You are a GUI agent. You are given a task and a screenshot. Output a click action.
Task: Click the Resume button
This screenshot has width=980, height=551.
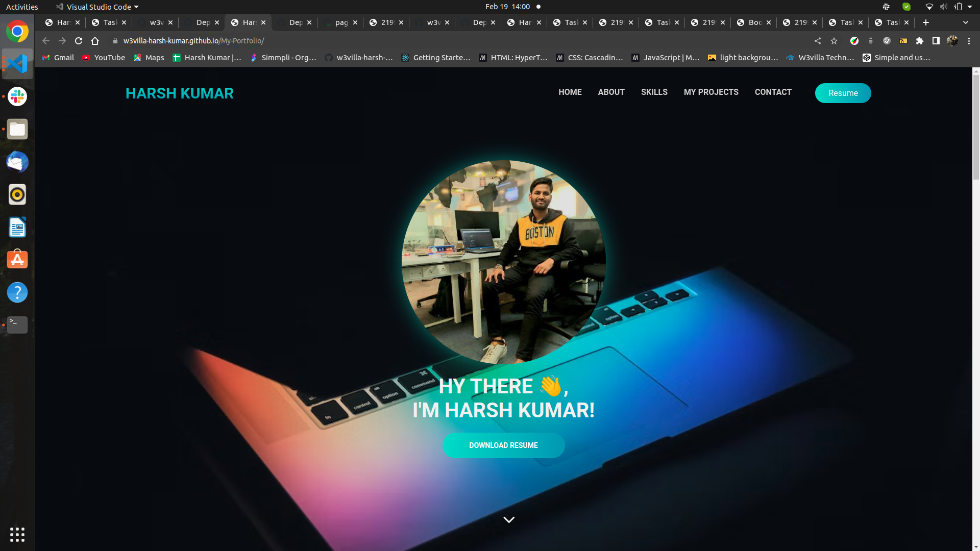[x=843, y=93]
